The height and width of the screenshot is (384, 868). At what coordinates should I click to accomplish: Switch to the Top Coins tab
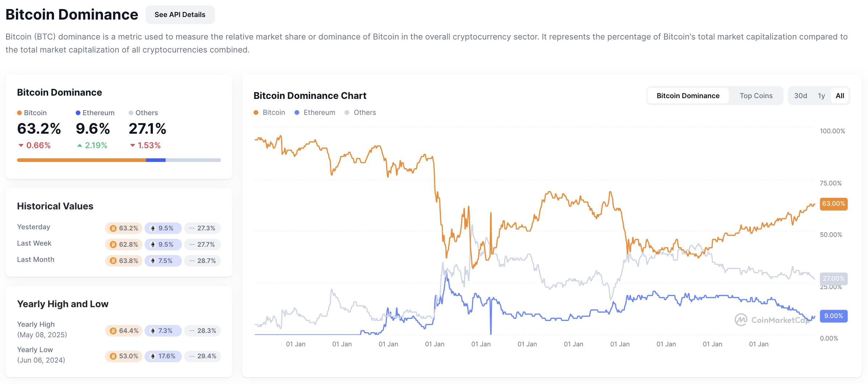[756, 96]
